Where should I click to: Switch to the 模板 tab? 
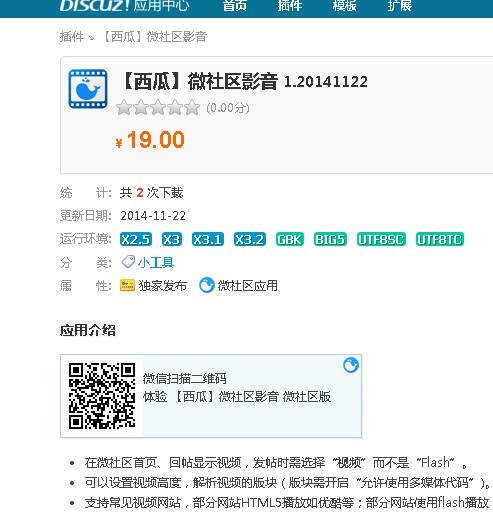[344, 5]
